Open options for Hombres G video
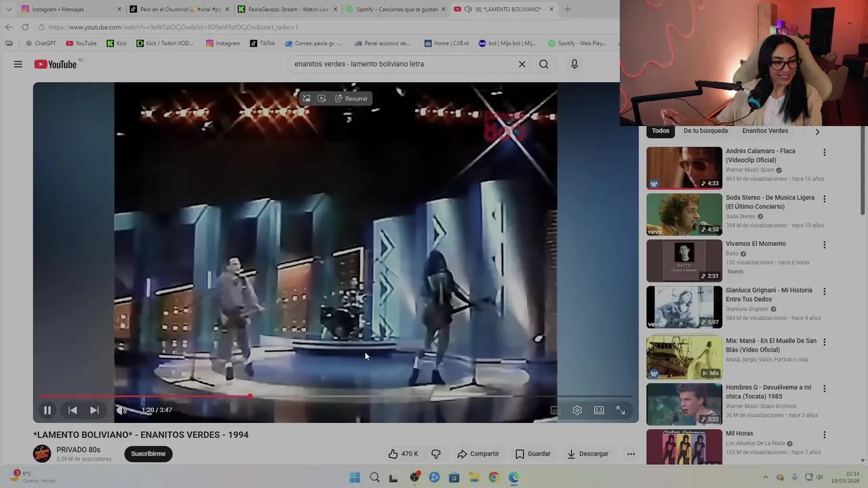868x488 pixels. (x=825, y=389)
